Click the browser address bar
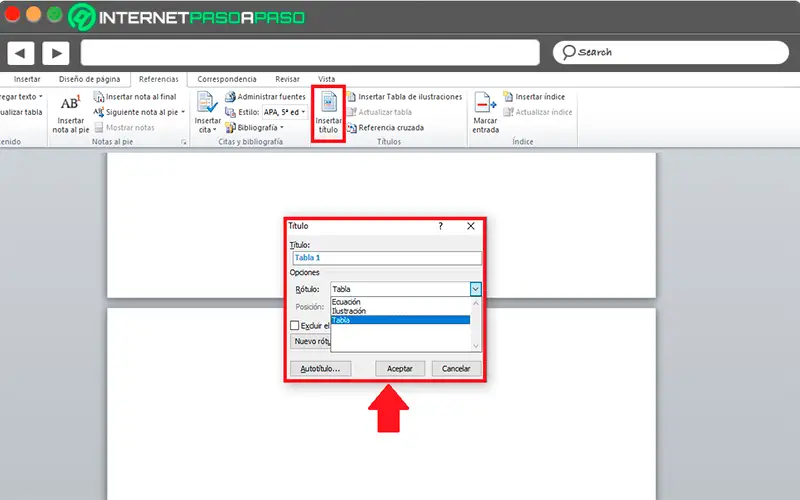The width and height of the screenshot is (800, 500). 310,53
